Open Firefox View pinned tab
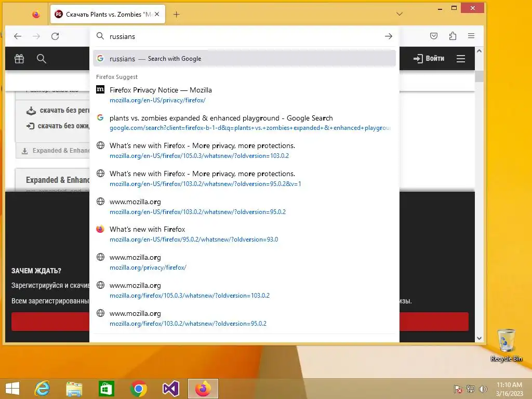The image size is (532, 399). coord(36,14)
